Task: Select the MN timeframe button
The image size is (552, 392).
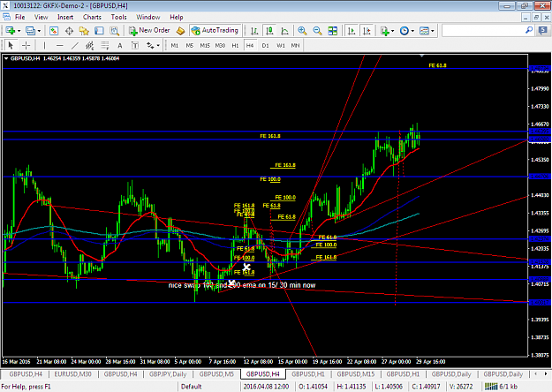Action: pos(295,45)
